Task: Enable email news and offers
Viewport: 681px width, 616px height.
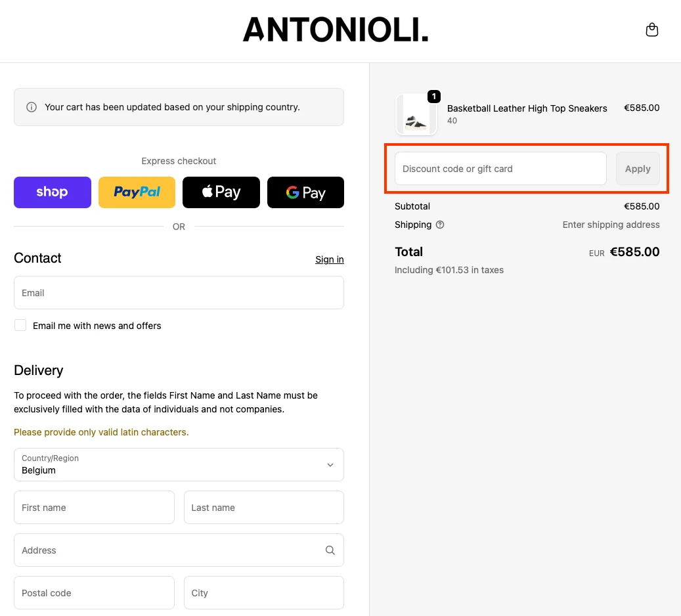Action: 20,325
